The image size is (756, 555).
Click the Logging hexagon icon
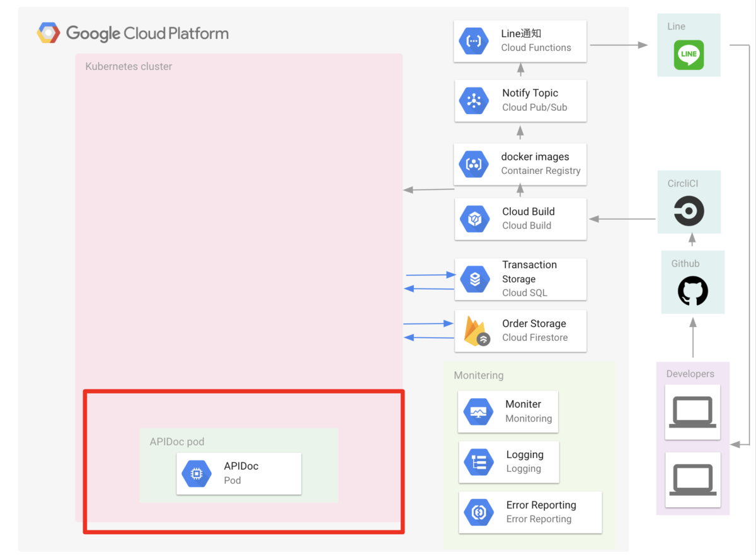(479, 462)
